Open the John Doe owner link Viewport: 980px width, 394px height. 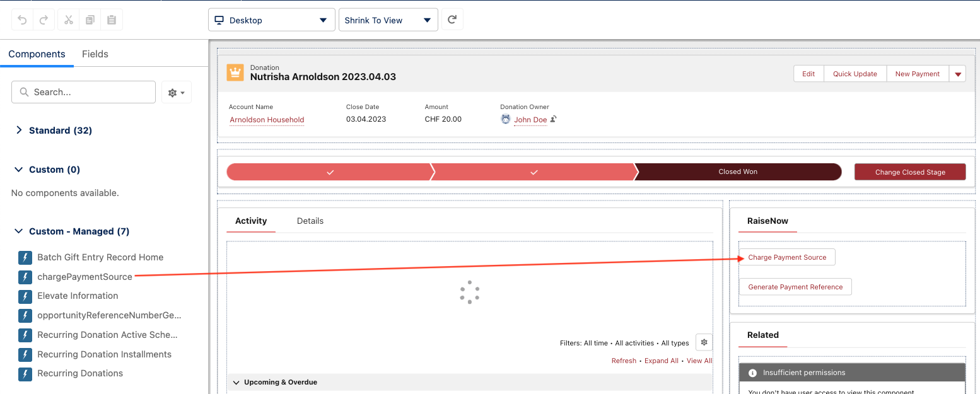click(x=530, y=120)
